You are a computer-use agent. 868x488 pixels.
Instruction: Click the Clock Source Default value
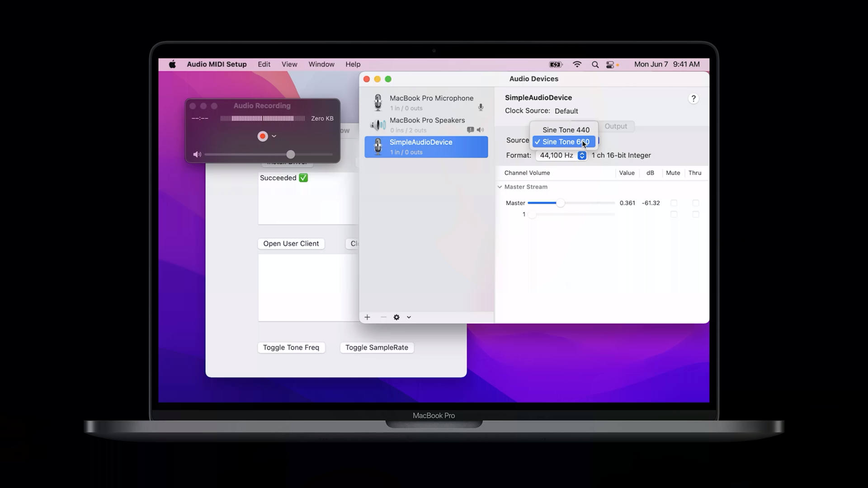pyautogui.click(x=566, y=111)
